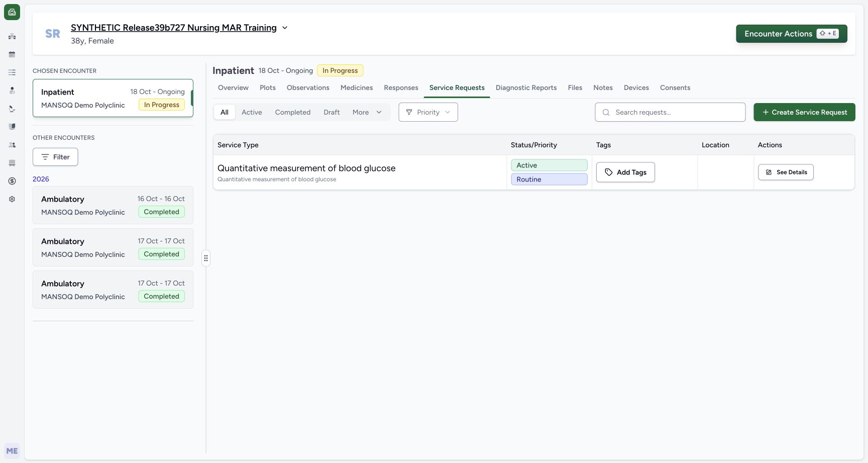Viewport: 868px width, 463px height.
Task: Open the open-book sidebar icon
Action: click(x=12, y=127)
